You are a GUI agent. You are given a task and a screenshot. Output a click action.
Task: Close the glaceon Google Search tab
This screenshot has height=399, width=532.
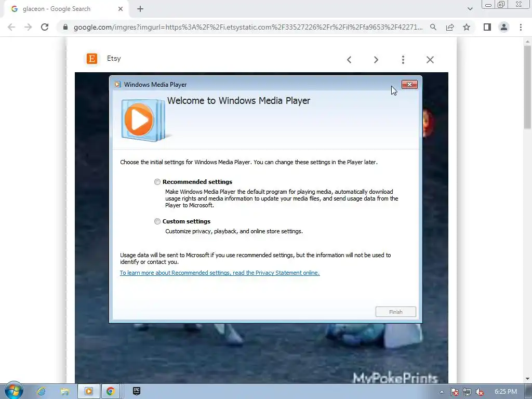click(121, 9)
